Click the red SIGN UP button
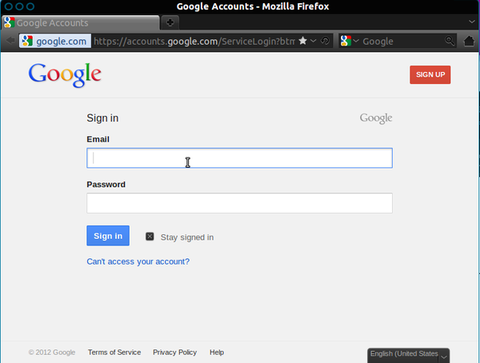The width and height of the screenshot is (480, 363). (430, 75)
